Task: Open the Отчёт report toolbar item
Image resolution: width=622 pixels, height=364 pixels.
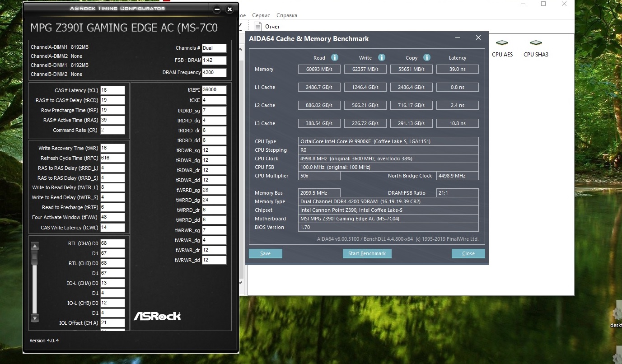Action: point(267,26)
